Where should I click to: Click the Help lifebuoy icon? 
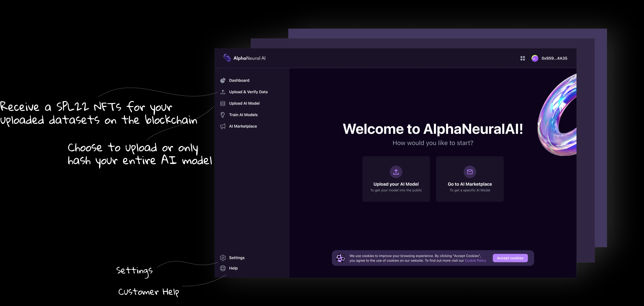point(223,268)
